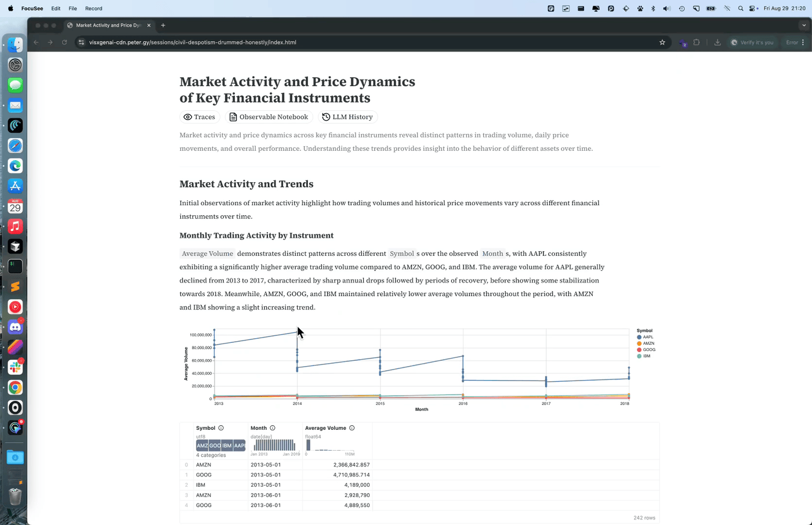The height and width of the screenshot is (525, 812).
Task: Click the battery icon in menu bar
Action: point(711,9)
